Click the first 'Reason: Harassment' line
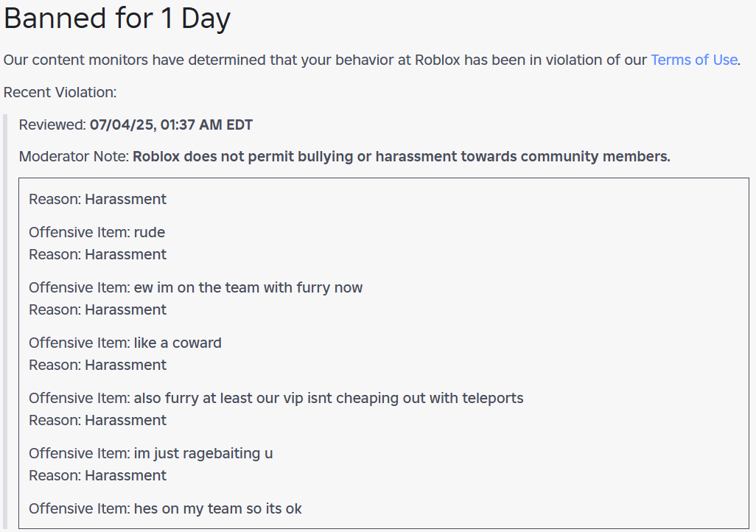This screenshot has width=756, height=532. coord(97,199)
